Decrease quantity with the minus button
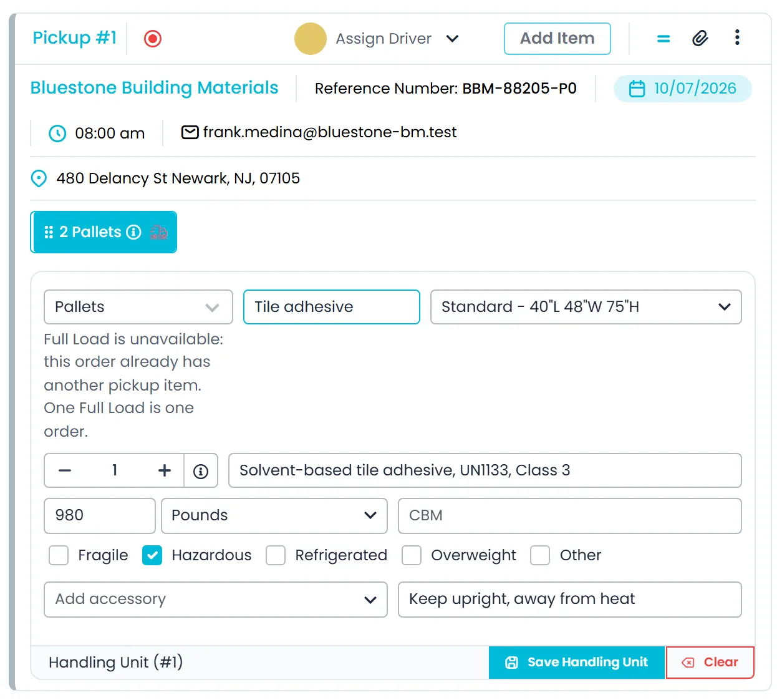Screen dimensions: 777x700 [65, 470]
